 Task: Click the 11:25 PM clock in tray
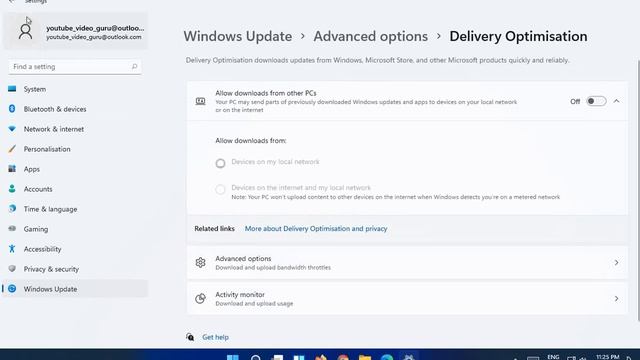[607, 357]
